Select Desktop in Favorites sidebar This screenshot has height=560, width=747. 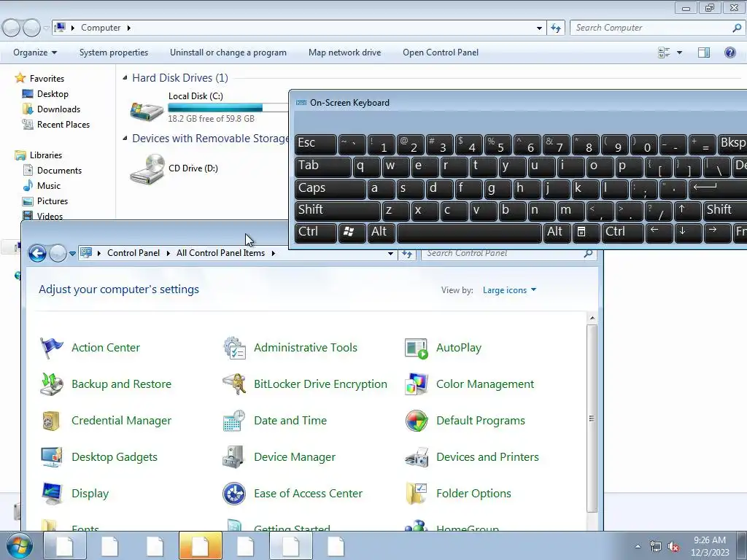pyautogui.click(x=53, y=94)
